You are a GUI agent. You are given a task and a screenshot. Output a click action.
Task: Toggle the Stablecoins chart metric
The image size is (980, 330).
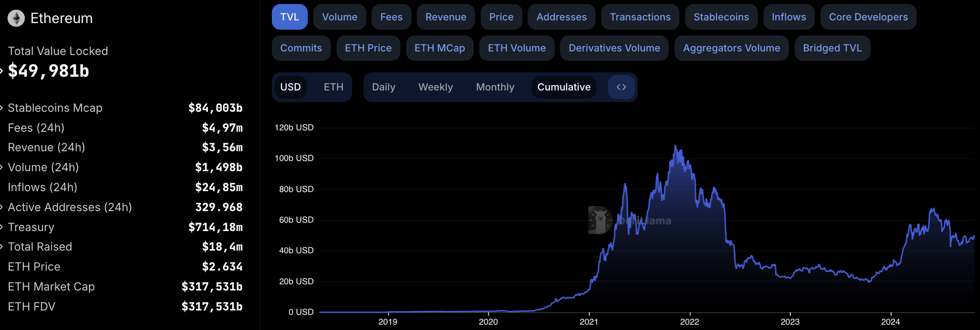pos(721,17)
